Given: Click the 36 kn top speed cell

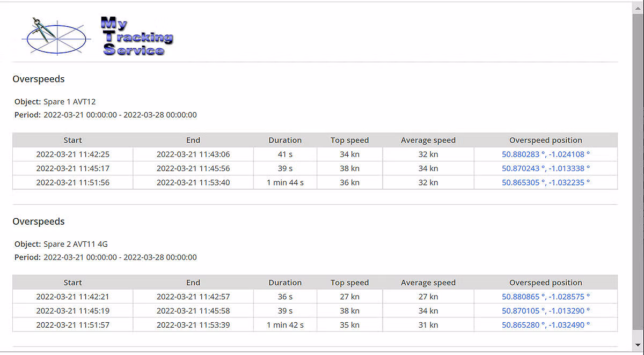Looking at the screenshot, I should pos(350,182).
